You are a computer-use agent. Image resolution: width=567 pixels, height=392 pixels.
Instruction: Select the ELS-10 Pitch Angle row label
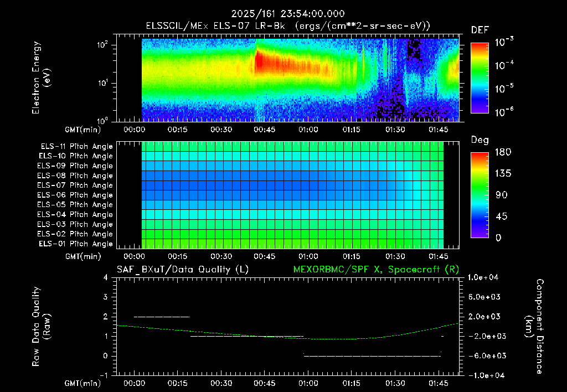click(76, 156)
